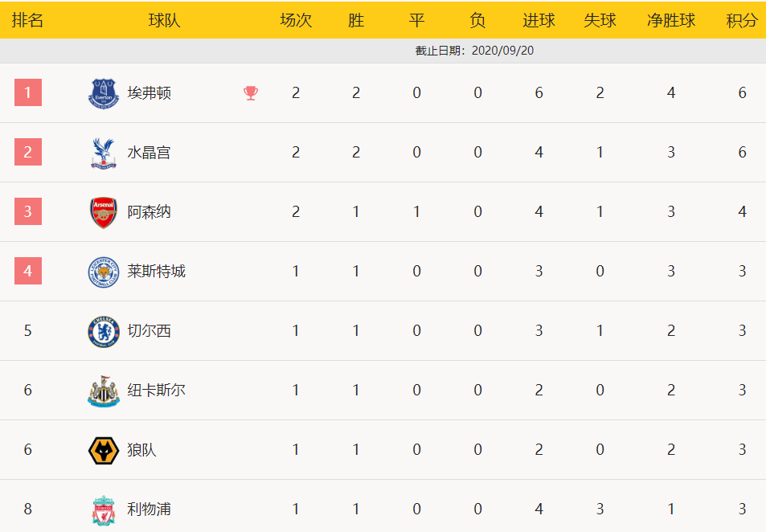Click the Liverpool club crest
The image size is (766, 532).
[104, 509]
